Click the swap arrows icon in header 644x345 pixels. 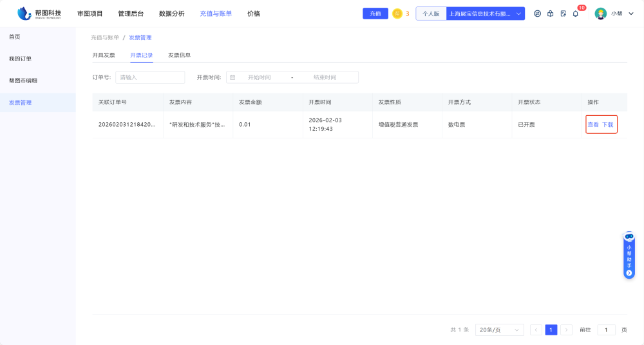[x=537, y=14]
